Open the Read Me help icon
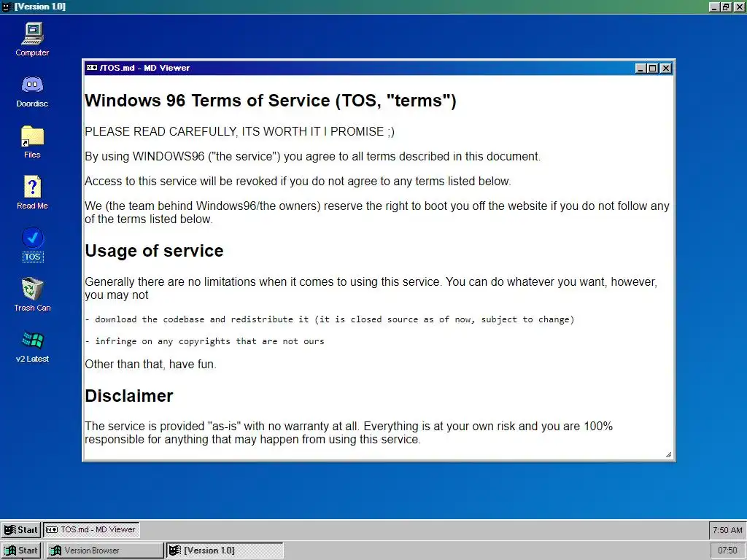The image size is (747, 560). 32,192
